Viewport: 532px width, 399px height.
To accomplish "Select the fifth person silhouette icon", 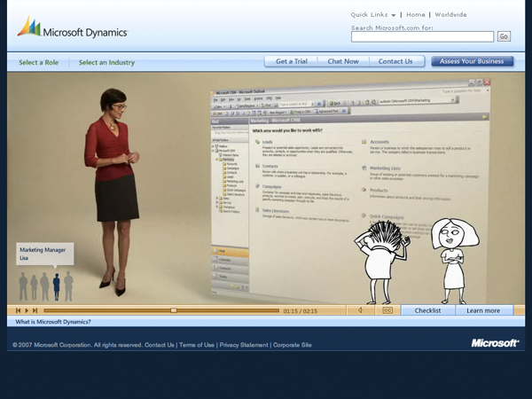I will 68,286.
